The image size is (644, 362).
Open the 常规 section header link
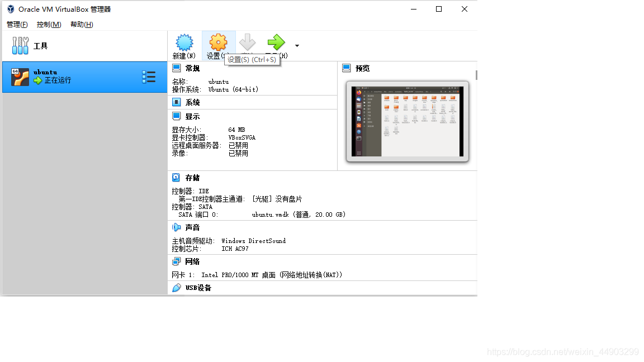pos(192,69)
